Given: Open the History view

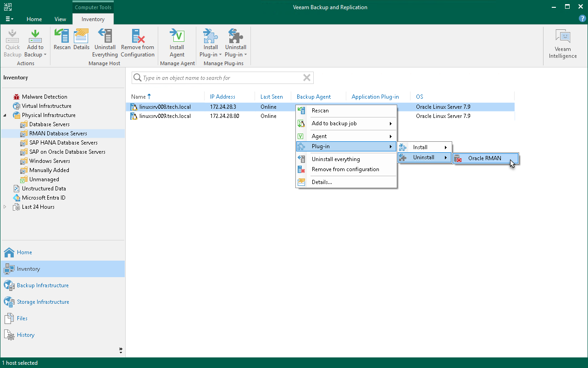Looking at the screenshot, I should click(x=25, y=335).
